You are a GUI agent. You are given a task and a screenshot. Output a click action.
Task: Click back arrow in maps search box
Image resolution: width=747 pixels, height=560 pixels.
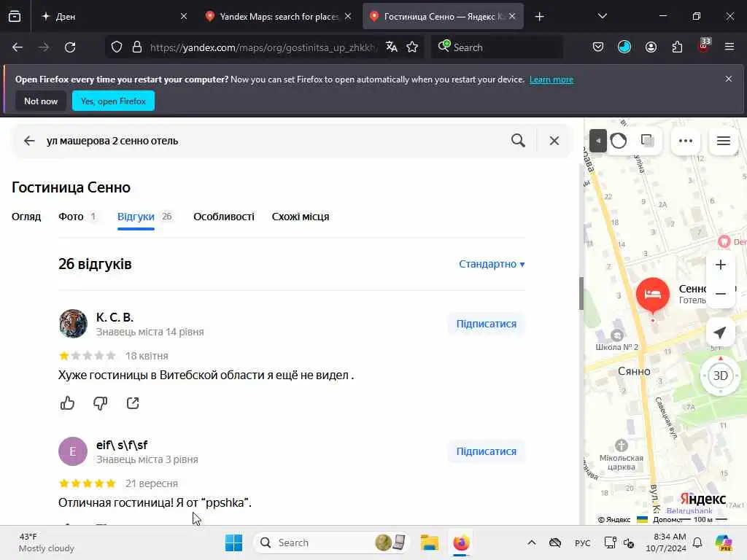pyautogui.click(x=29, y=141)
